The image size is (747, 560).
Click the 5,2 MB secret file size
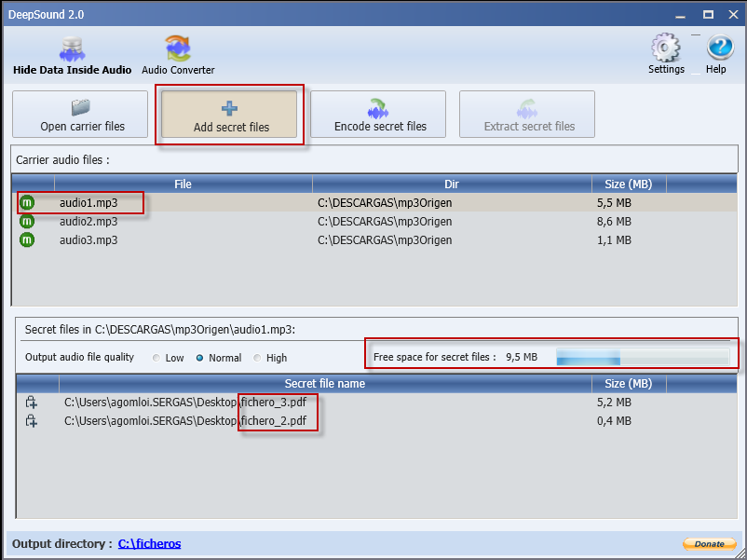point(614,403)
